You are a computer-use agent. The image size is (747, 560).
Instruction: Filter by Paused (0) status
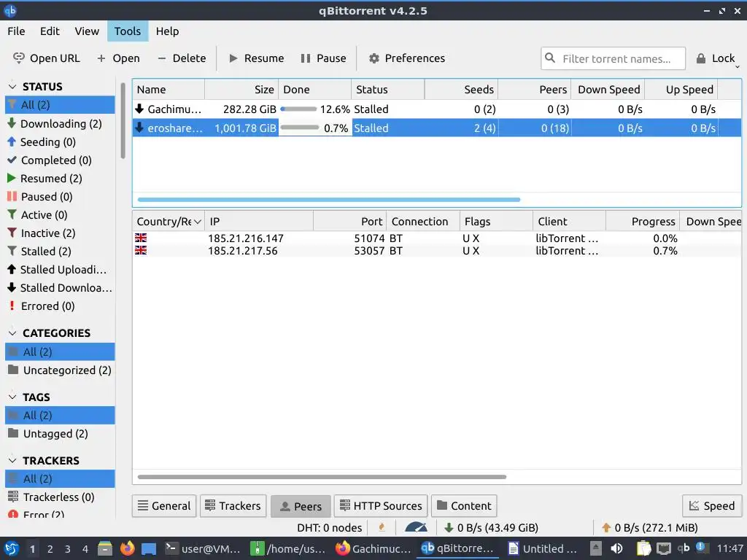[60, 197]
